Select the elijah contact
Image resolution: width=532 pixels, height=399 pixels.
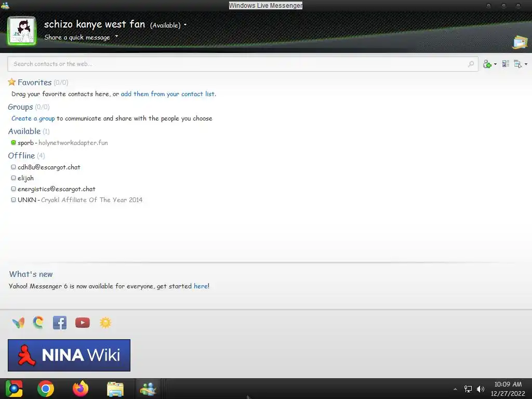pyautogui.click(x=25, y=178)
